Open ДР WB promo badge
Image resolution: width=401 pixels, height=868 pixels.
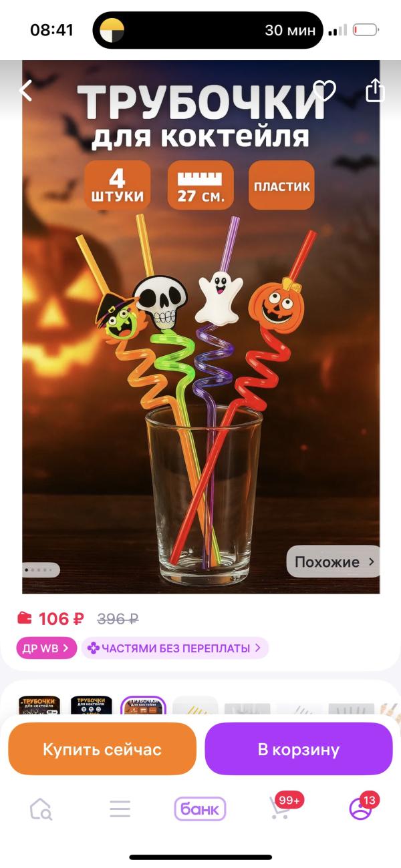point(47,648)
